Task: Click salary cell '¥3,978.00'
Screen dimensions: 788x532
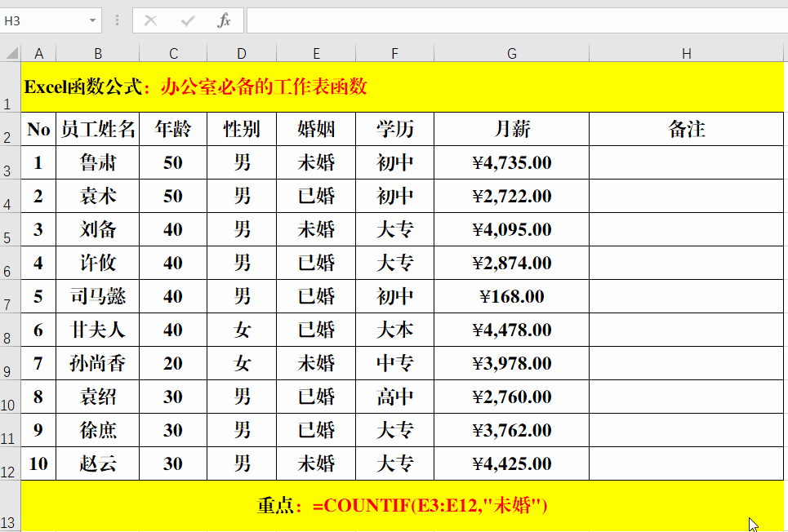Action: click(512, 363)
